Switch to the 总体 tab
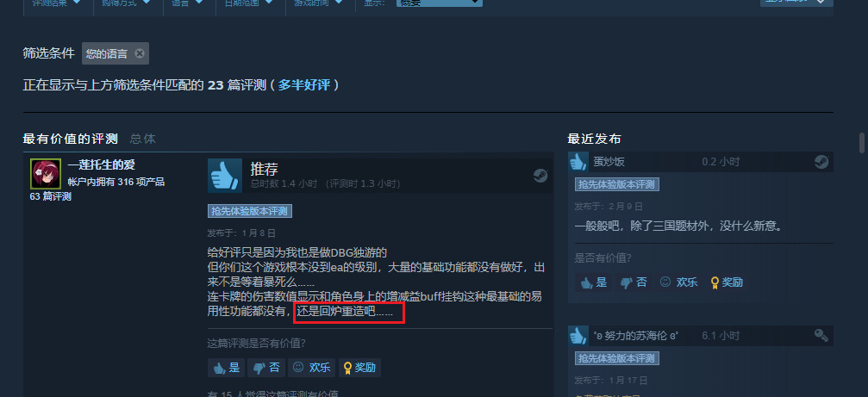The height and width of the screenshot is (397, 868). tap(143, 139)
